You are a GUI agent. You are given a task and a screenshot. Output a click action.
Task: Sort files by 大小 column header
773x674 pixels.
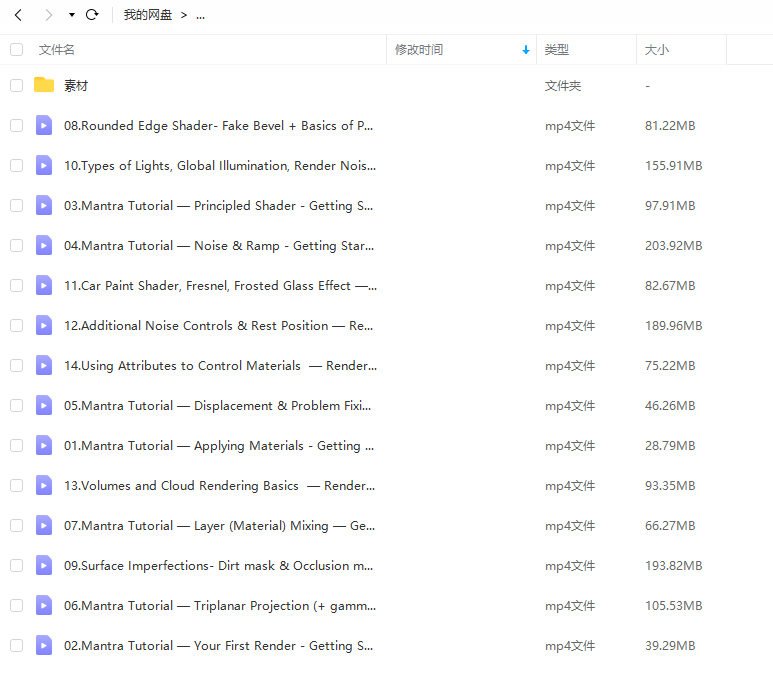[x=657, y=49]
